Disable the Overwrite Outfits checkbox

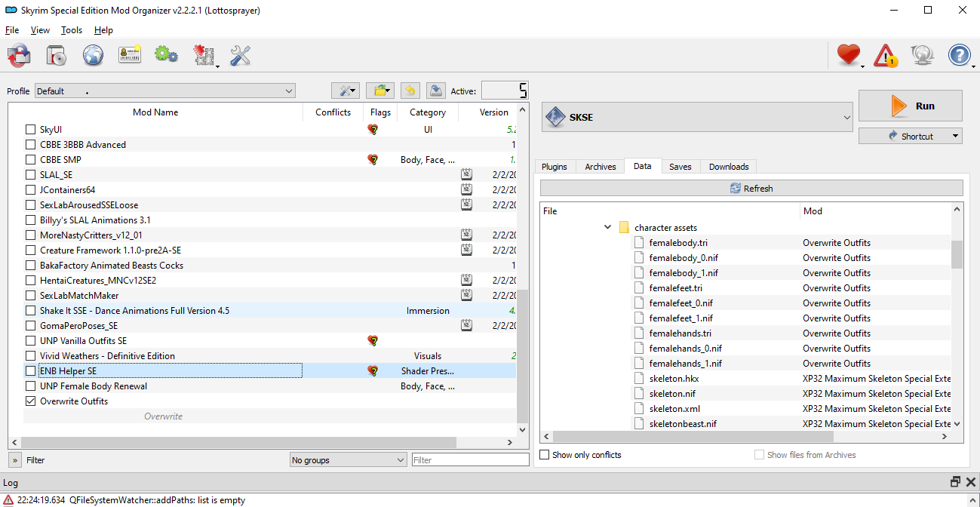tap(31, 401)
